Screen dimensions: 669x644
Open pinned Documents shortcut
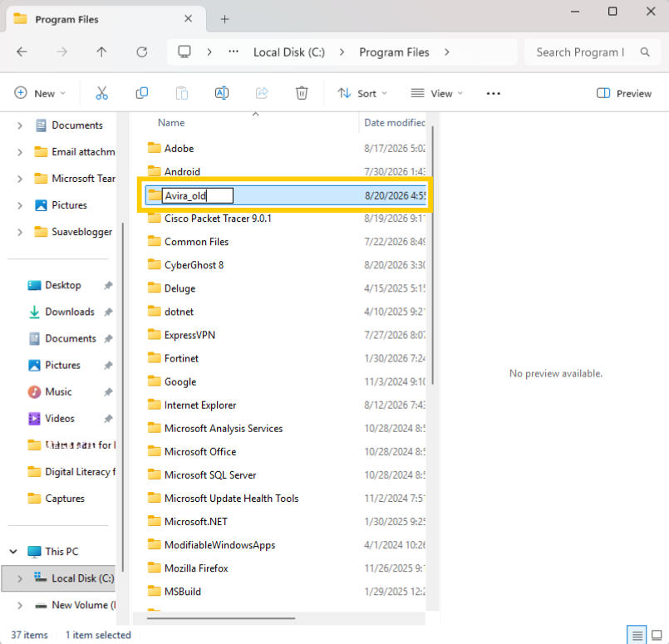[x=71, y=339]
